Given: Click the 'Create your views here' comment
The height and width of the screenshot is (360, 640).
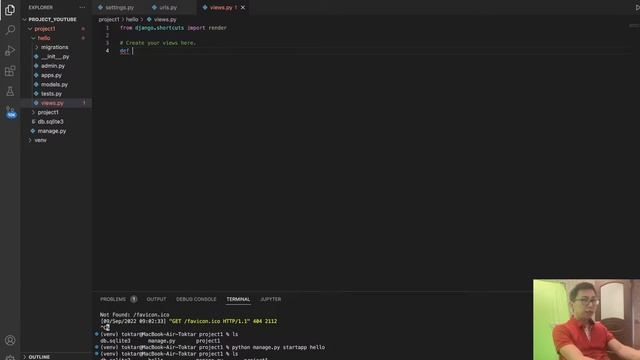Looking at the screenshot, I should tap(158, 43).
